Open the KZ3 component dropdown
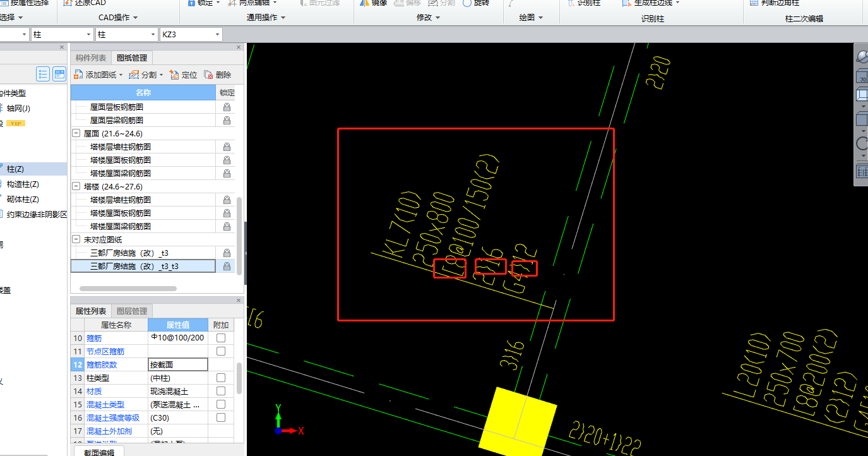The image size is (868, 456). 216,35
